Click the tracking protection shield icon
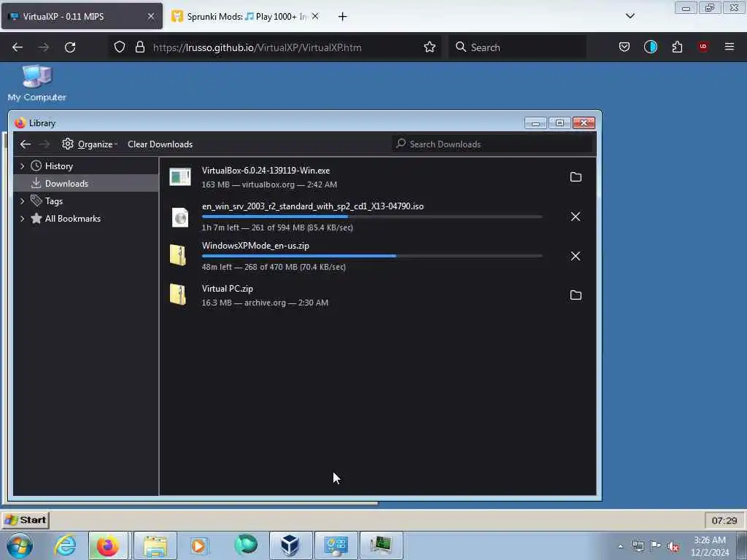 coord(120,47)
